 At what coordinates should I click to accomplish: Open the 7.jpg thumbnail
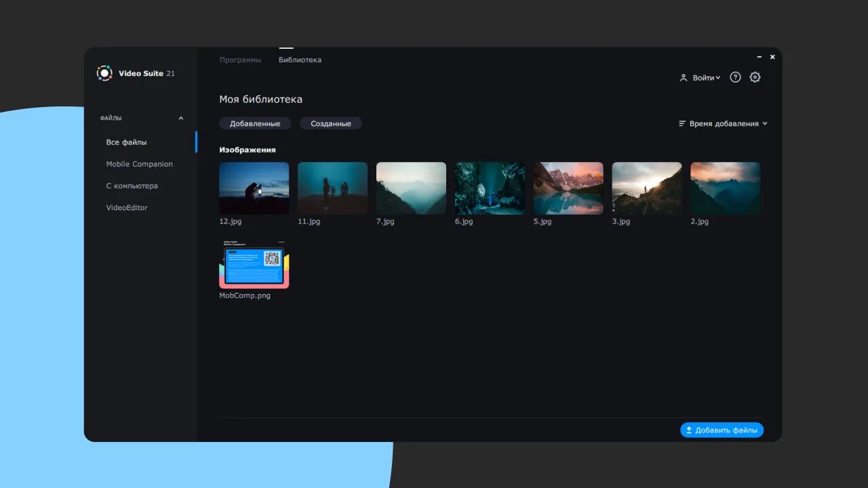click(x=412, y=188)
